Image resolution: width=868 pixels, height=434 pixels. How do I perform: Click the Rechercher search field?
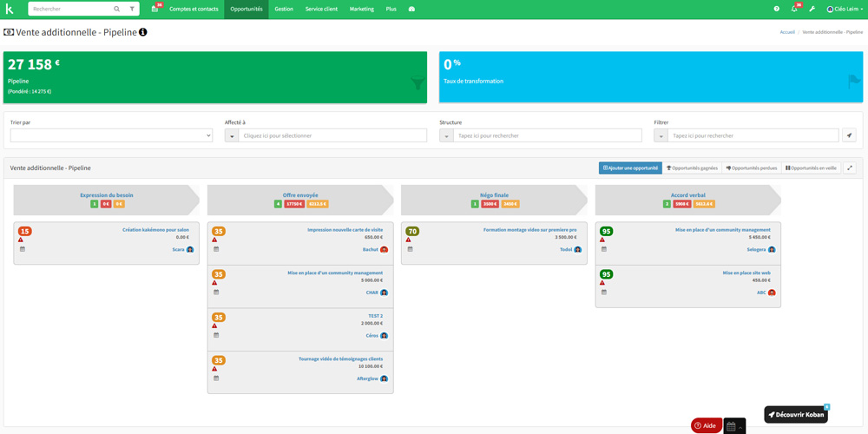(71, 9)
